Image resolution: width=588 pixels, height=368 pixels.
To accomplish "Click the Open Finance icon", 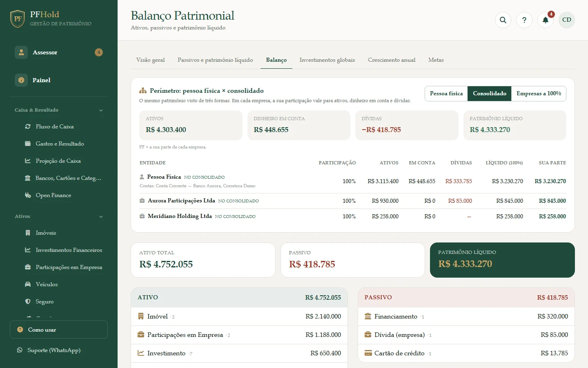I will coord(28,195).
